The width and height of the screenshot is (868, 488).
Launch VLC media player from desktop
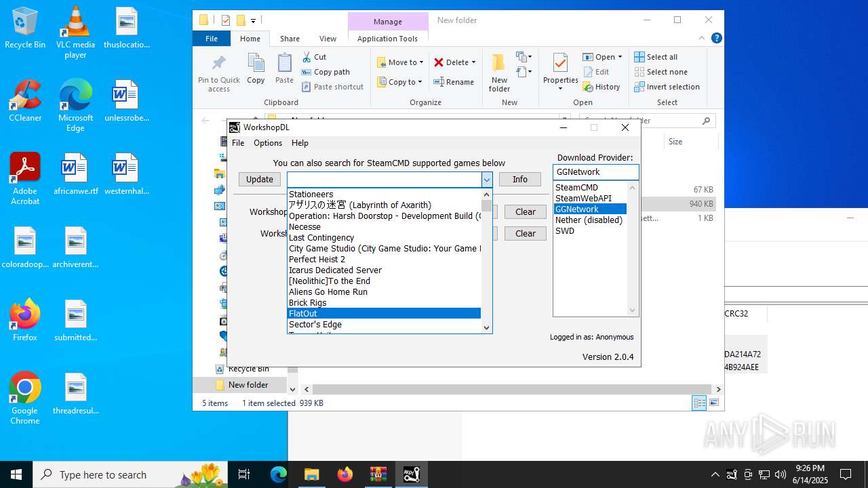tap(75, 32)
